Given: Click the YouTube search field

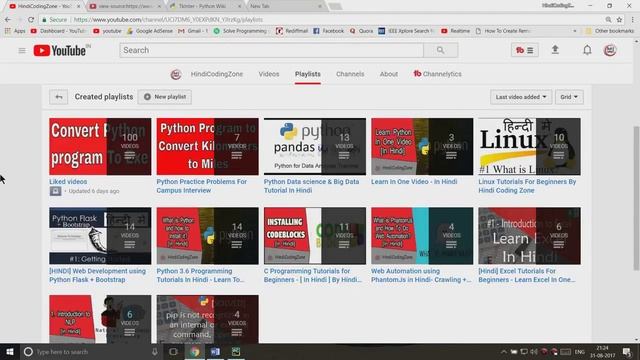Looking at the screenshot, I should [271, 50].
